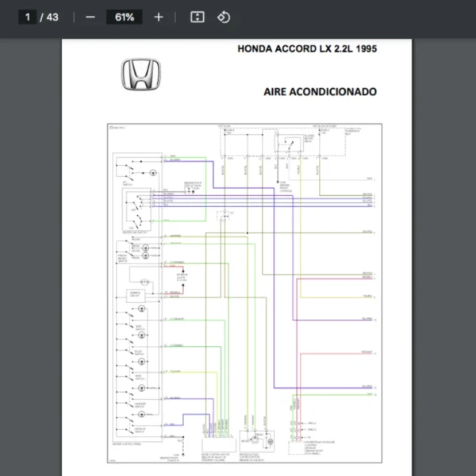Click the HONDA ACCORD LX 2.2L 1995 title

pyautogui.click(x=307, y=48)
